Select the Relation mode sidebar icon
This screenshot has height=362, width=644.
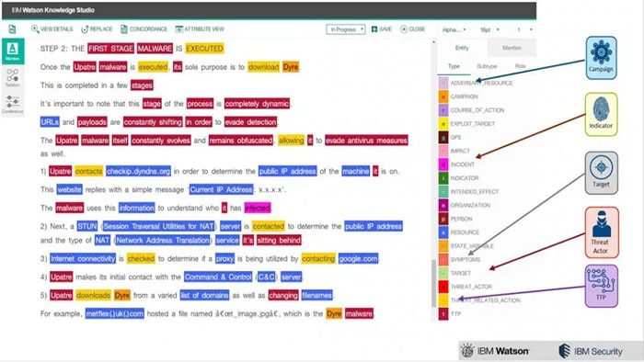click(13, 77)
